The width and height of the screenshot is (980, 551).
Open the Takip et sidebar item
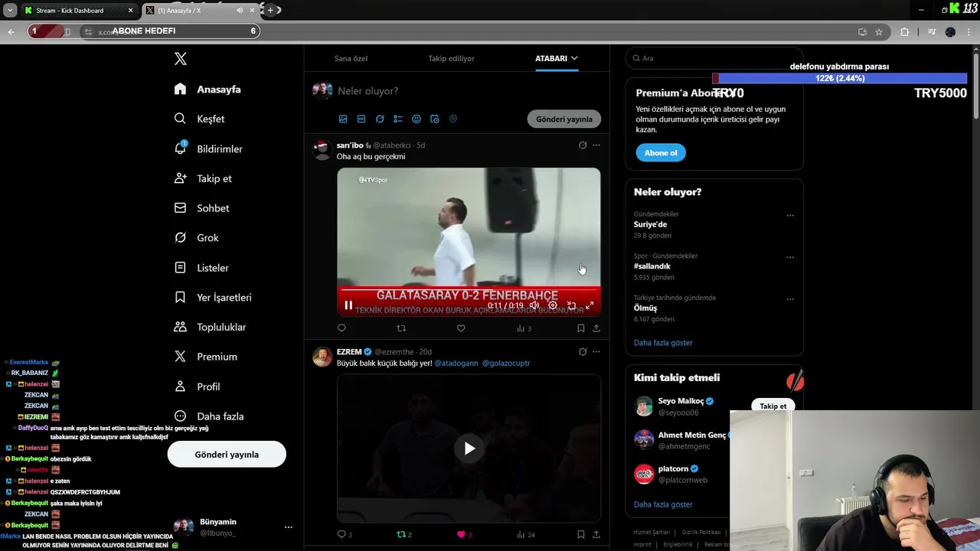coord(203,178)
